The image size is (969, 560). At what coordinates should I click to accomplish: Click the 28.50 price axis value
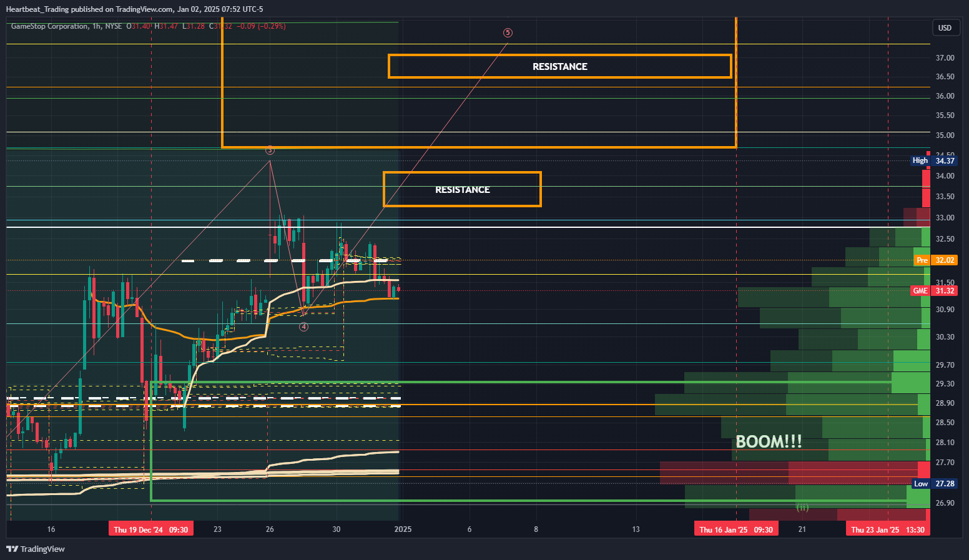point(945,423)
